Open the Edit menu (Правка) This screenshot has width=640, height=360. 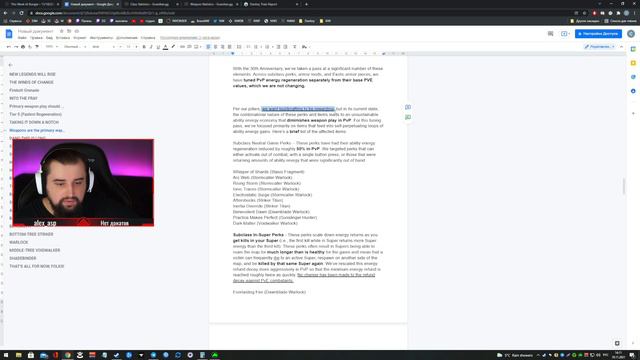[x=36, y=38]
